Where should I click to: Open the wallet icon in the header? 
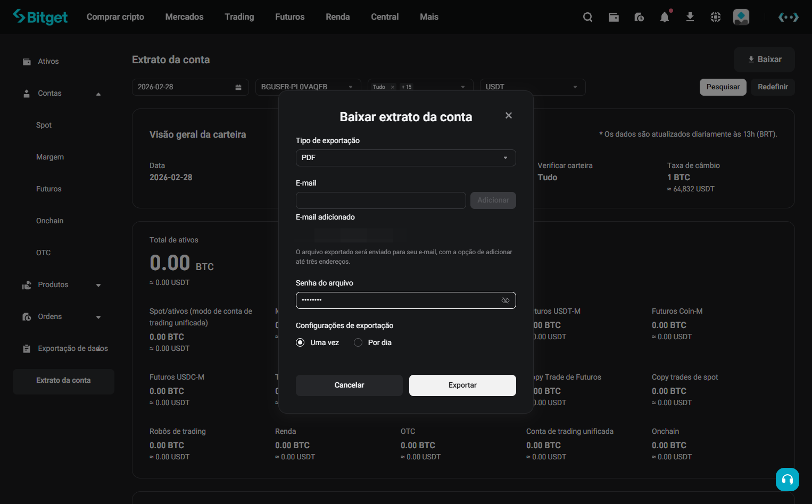tap(614, 17)
